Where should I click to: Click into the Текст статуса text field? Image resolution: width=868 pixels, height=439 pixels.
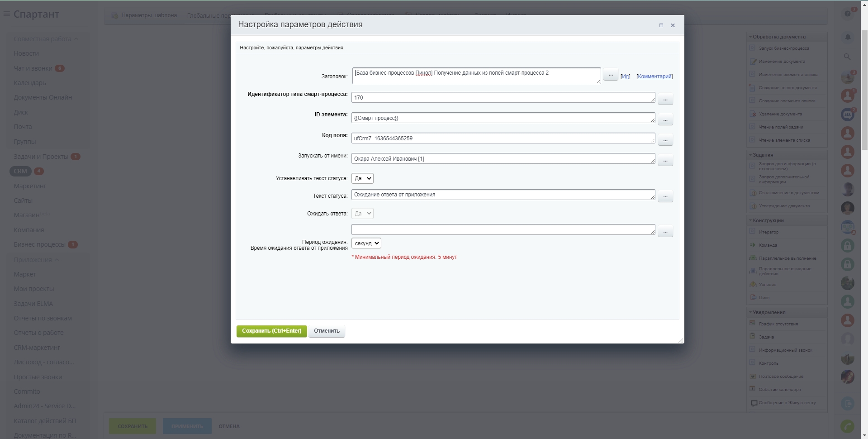coord(502,195)
